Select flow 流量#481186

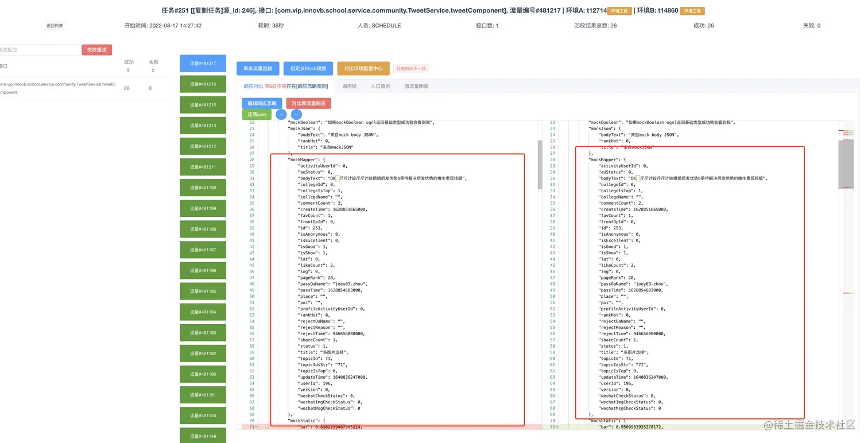(203, 270)
